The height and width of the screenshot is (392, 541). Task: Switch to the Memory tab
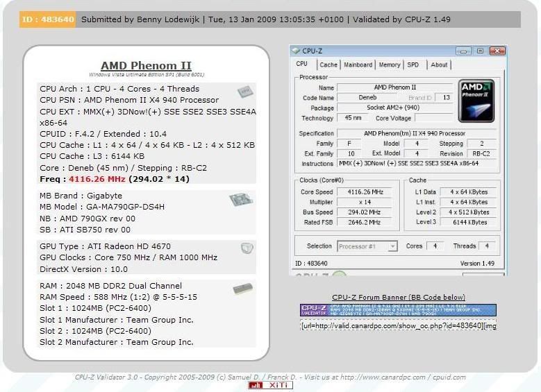tap(390, 65)
